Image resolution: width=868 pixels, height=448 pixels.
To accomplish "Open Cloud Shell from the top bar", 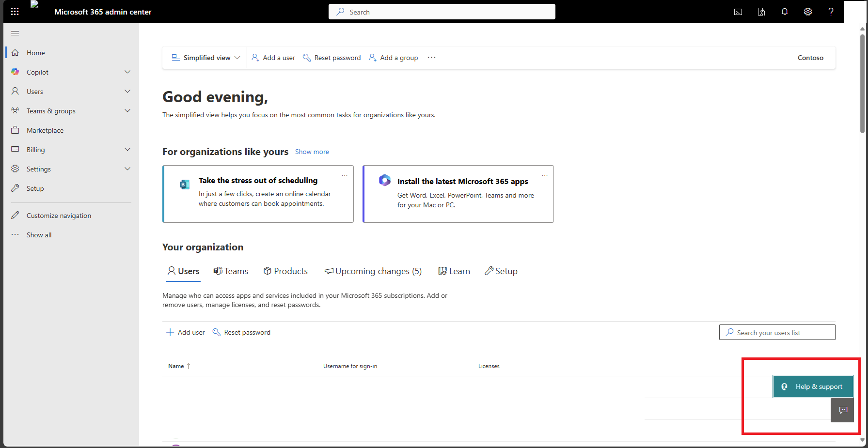I will tap(738, 12).
